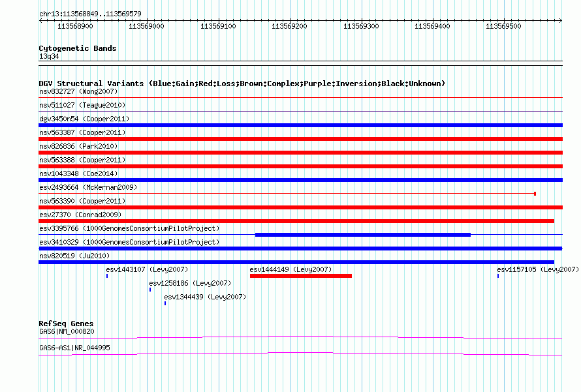Select the Cytogenetic Bands track title
The height and width of the screenshot is (392, 581).
point(78,48)
